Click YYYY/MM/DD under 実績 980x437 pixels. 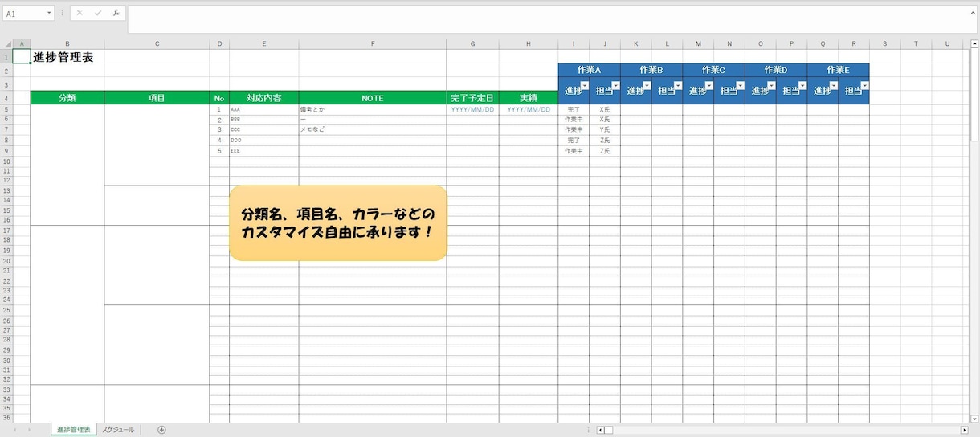[529, 109]
